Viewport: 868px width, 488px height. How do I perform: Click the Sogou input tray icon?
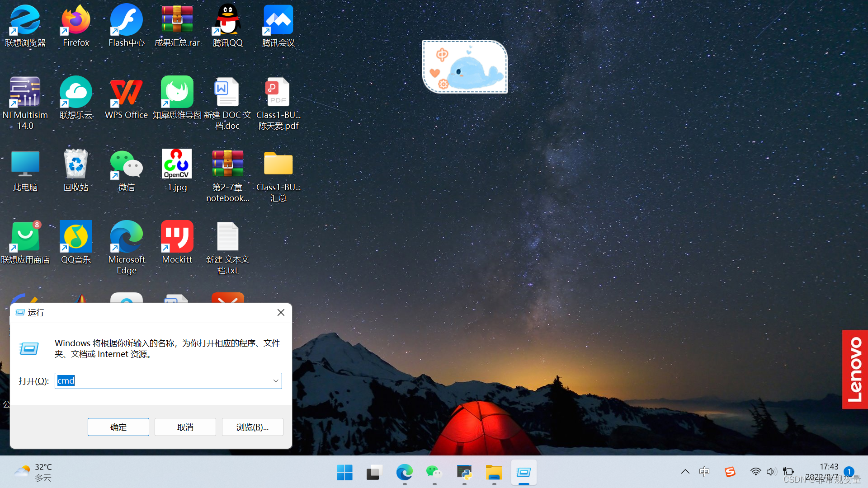tap(730, 472)
